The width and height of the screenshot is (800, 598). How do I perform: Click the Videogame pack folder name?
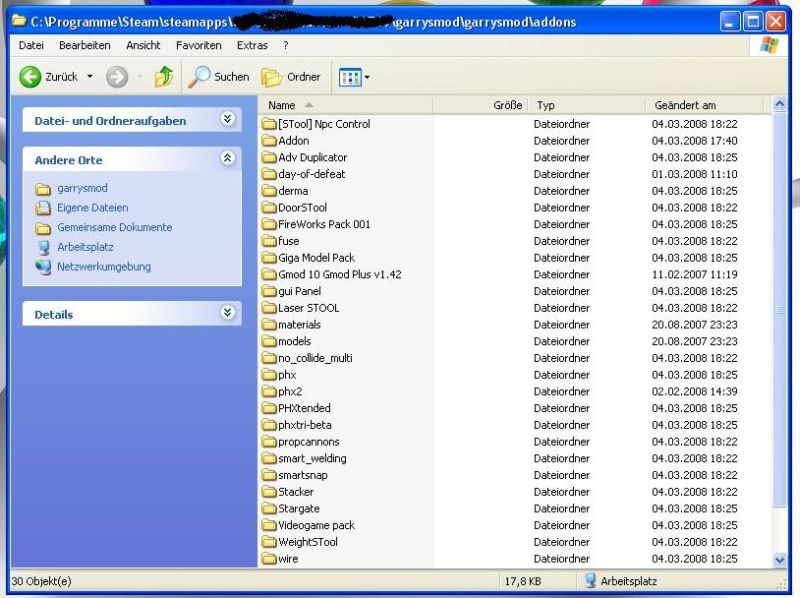(x=316, y=526)
